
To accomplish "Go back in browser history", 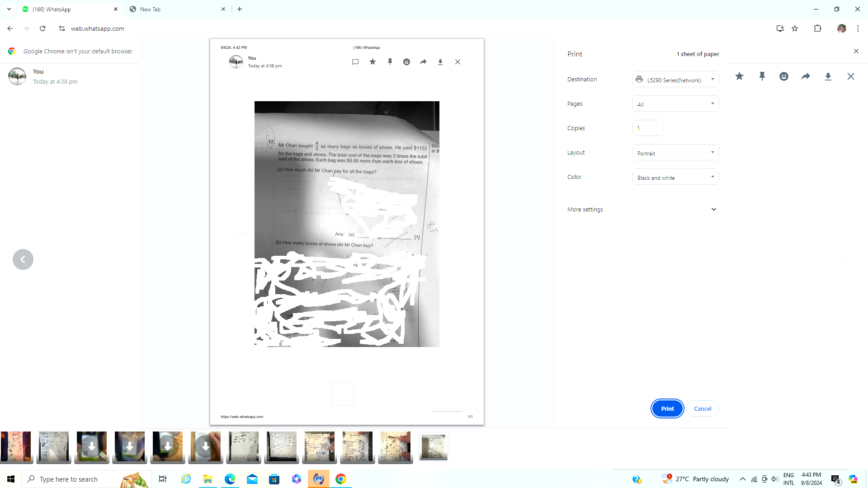I will click(10, 28).
